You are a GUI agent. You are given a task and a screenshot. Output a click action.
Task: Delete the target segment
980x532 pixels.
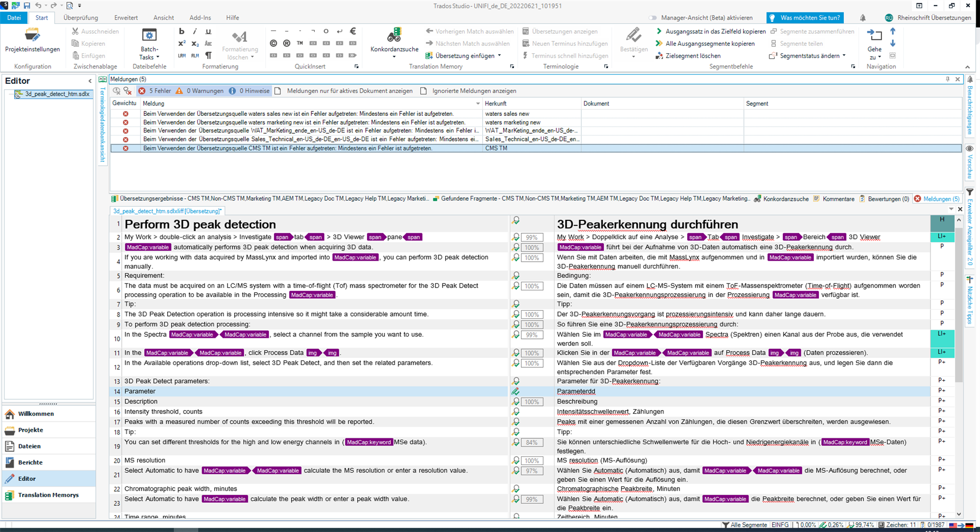pos(688,55)
